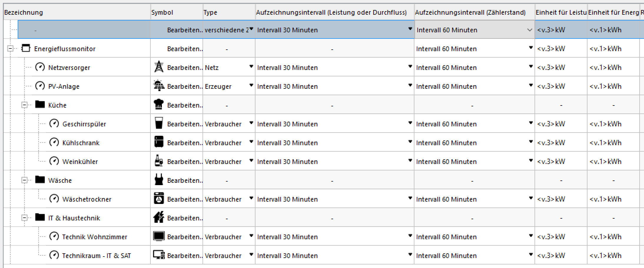This screenshot has width=644, height=268.
Task: Click the solar panel icon for PV-Anlage
Action: click(159, 86)
